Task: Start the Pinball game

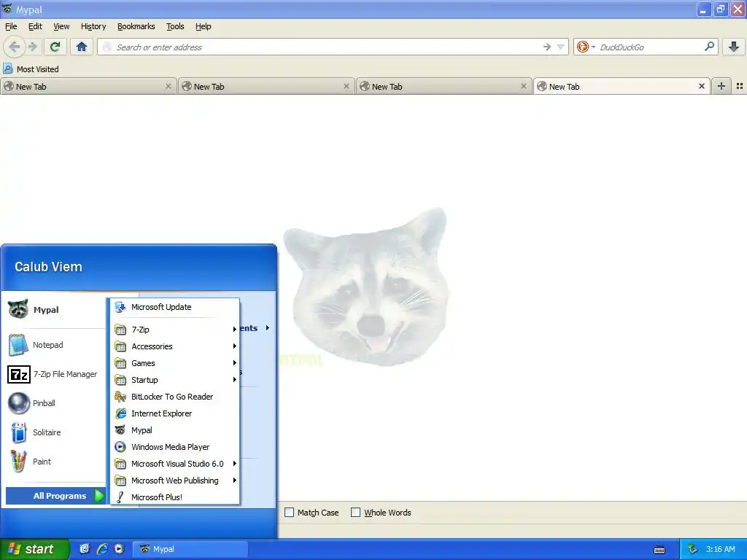Action: [x=55, y=403]
